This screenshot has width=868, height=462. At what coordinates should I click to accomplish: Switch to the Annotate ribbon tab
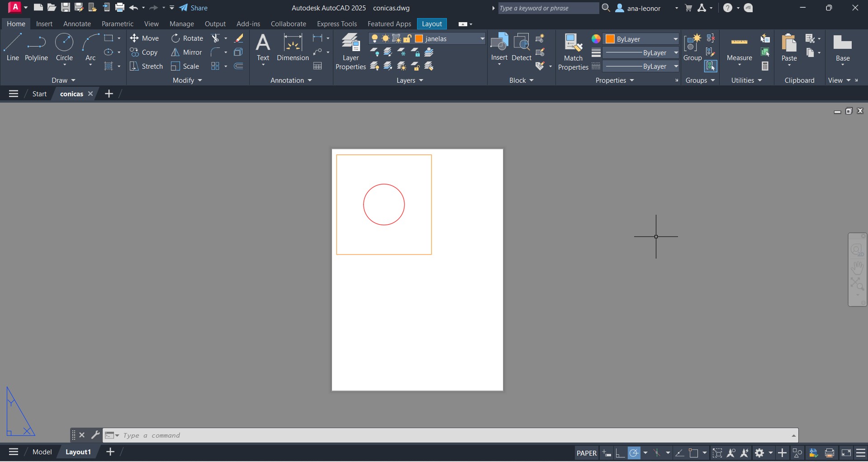[77, 24]
